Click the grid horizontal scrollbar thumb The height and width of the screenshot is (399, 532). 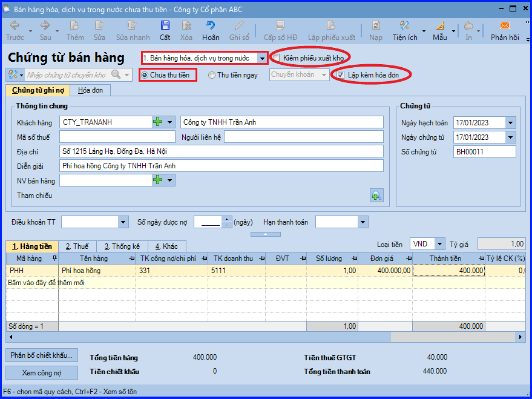coord(453,337)
